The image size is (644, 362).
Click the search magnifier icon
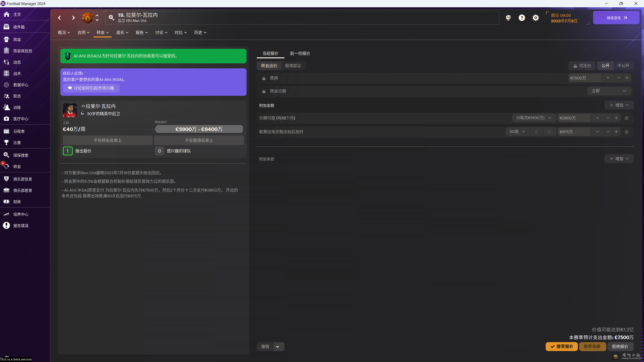[x=111, y=18]
